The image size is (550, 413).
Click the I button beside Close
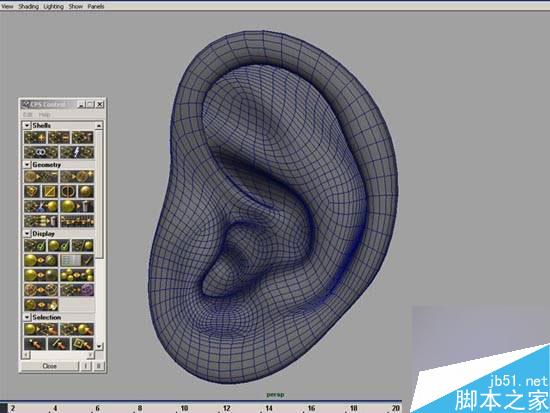(86, 366)
